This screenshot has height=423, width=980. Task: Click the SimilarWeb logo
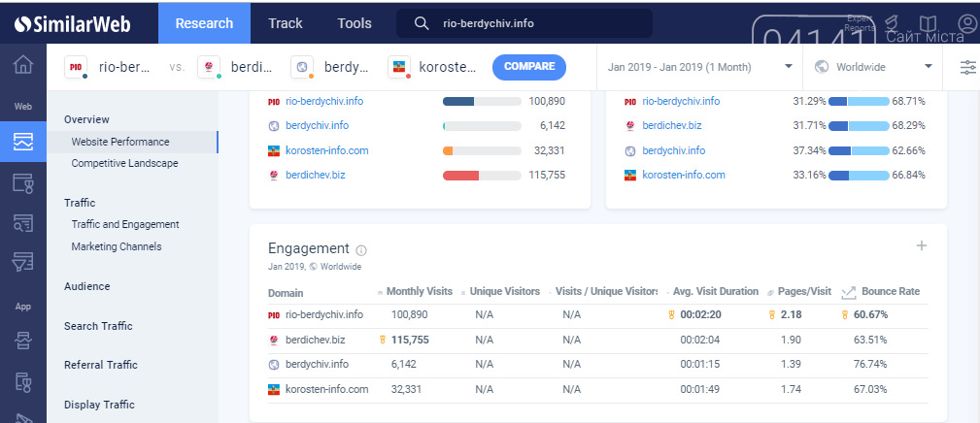tap(73, 23)
